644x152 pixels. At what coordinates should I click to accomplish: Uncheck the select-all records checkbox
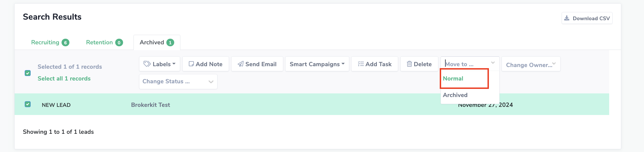(x=28, y=73)
